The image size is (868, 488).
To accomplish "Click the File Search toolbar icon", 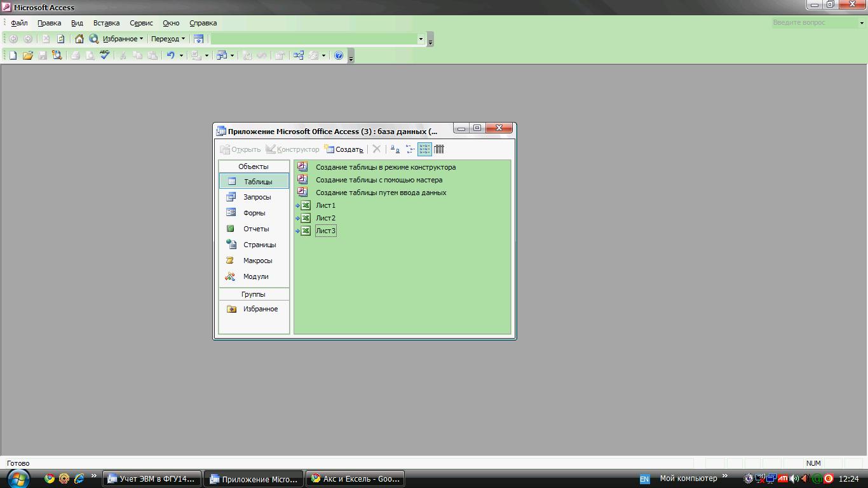I will tap(57, 55).
